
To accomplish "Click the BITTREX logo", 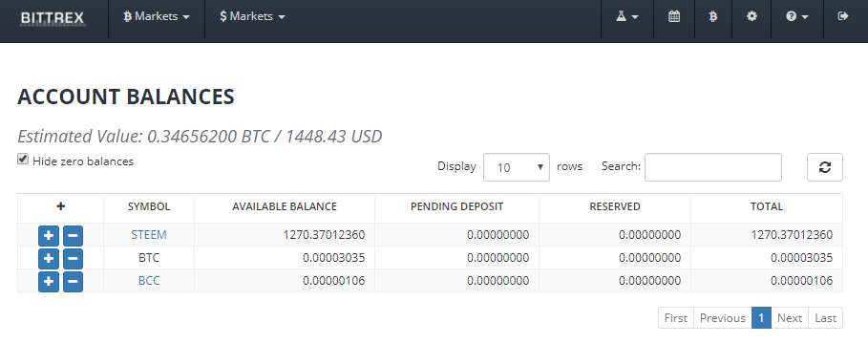I will 53,18.
